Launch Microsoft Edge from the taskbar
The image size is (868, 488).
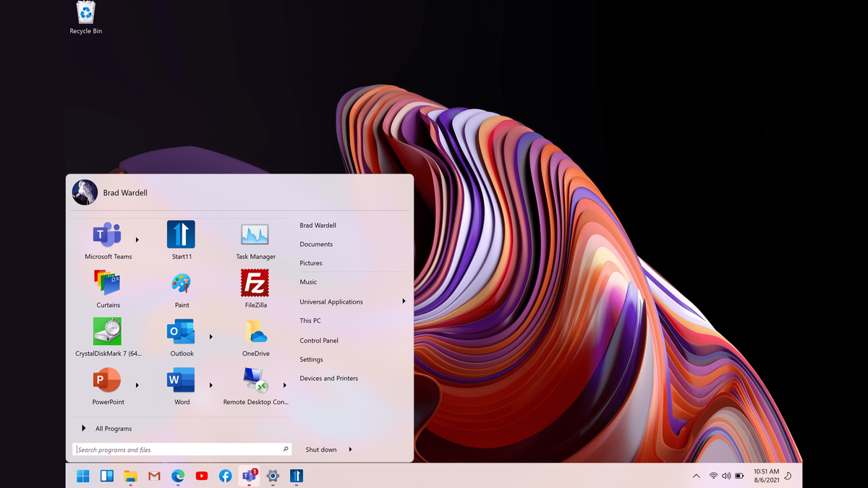178,476
